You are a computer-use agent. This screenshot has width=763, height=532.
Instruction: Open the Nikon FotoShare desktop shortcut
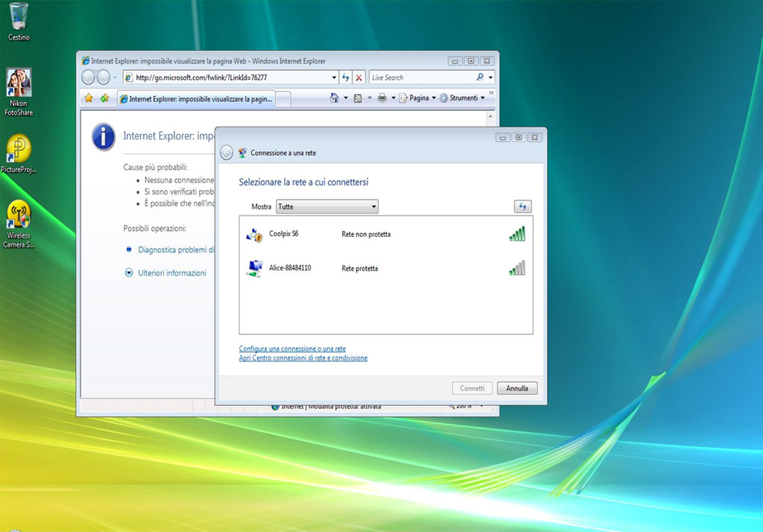tap(19, 92)
